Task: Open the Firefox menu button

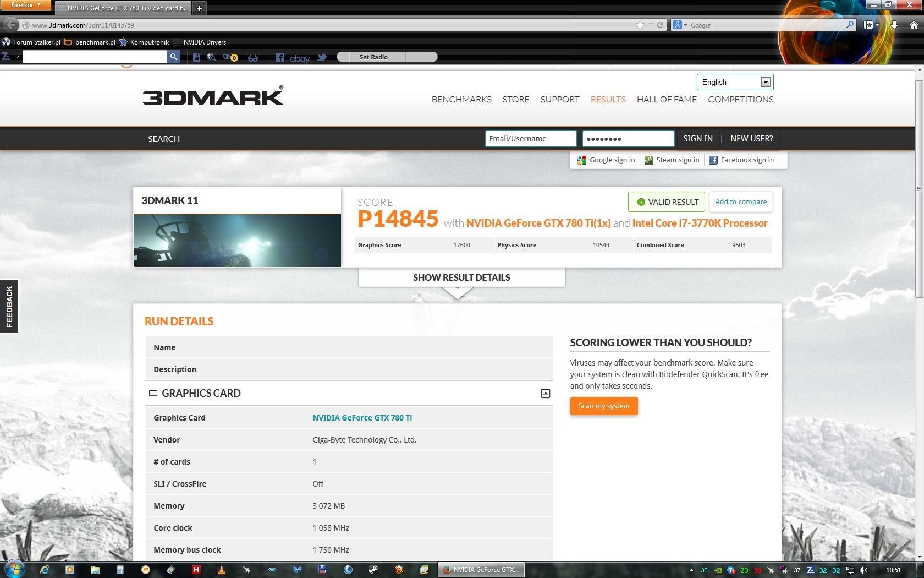Action: [x=26, y=5]
